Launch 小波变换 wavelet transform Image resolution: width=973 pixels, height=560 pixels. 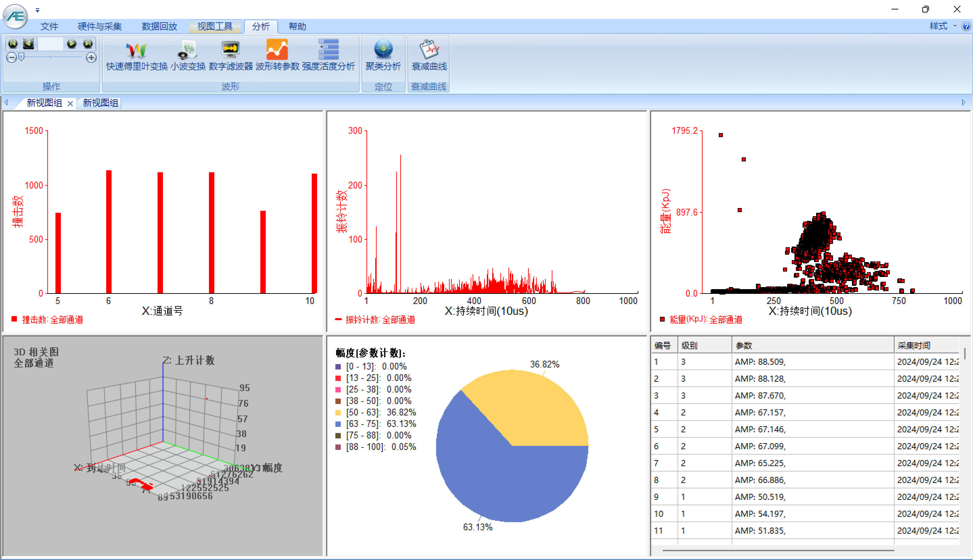pyautogui.click(x=188, y=55)
